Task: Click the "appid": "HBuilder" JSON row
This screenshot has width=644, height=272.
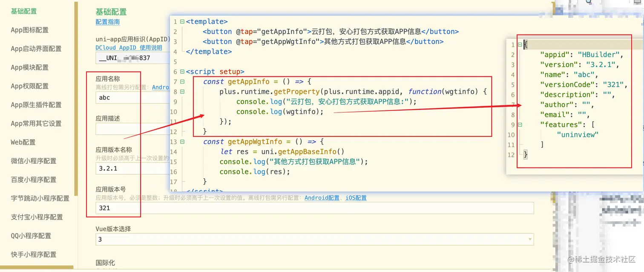Action: click(x=582, y=55)
